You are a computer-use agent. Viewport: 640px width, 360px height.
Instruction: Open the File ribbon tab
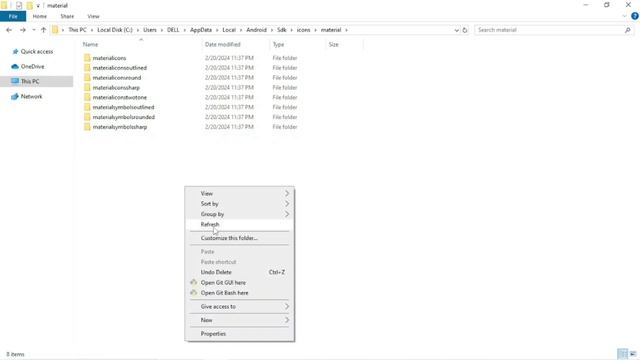point(13,16)
